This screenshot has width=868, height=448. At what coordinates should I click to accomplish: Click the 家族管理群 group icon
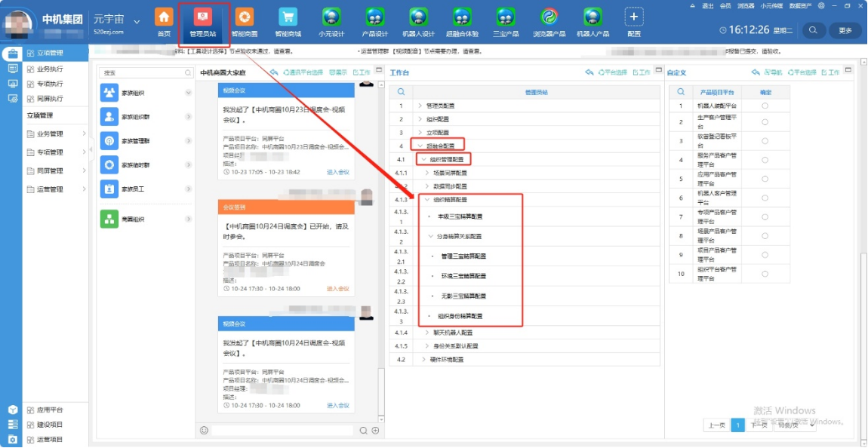tap(109, 140)
